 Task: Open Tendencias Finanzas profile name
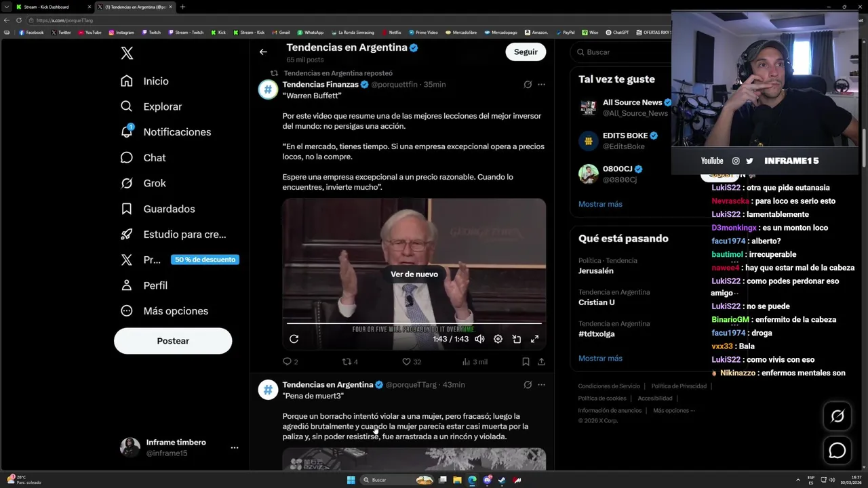pyautogui.click(x=321, y=85)
